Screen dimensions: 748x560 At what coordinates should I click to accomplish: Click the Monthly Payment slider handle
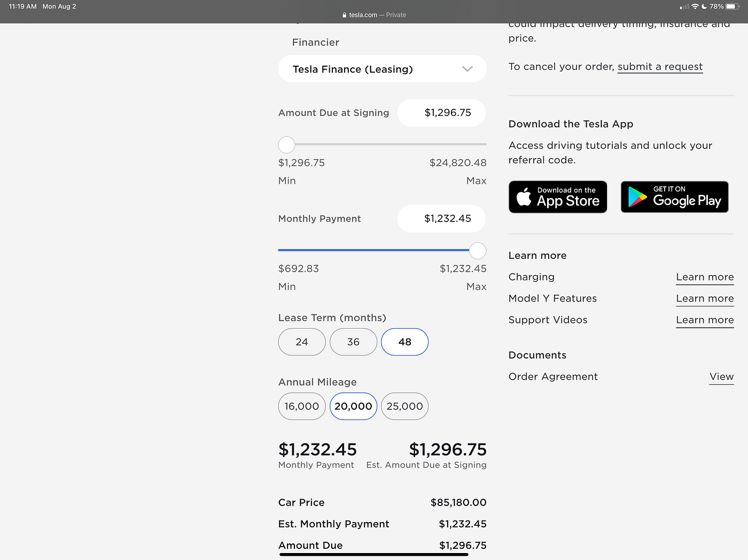(x=478, y=250)
